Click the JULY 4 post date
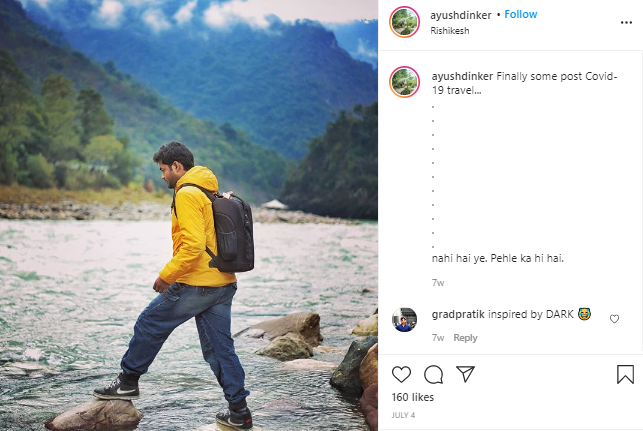This screenshot has height=431, width=643. [403, 414]
